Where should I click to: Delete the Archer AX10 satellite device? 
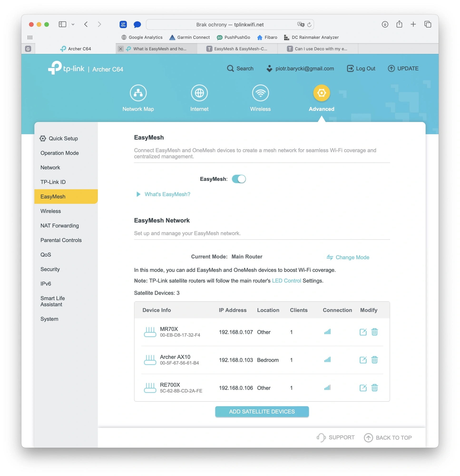click(375, 360)
